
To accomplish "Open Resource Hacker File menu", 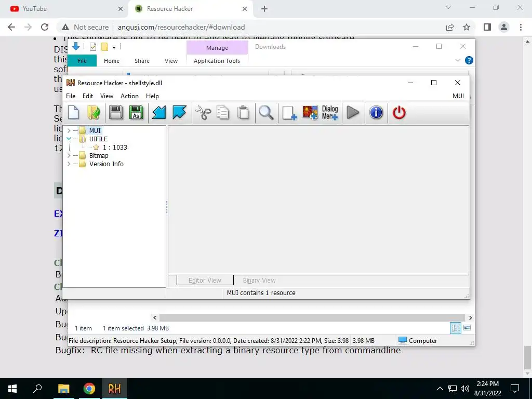I will [x=71, y=96].
